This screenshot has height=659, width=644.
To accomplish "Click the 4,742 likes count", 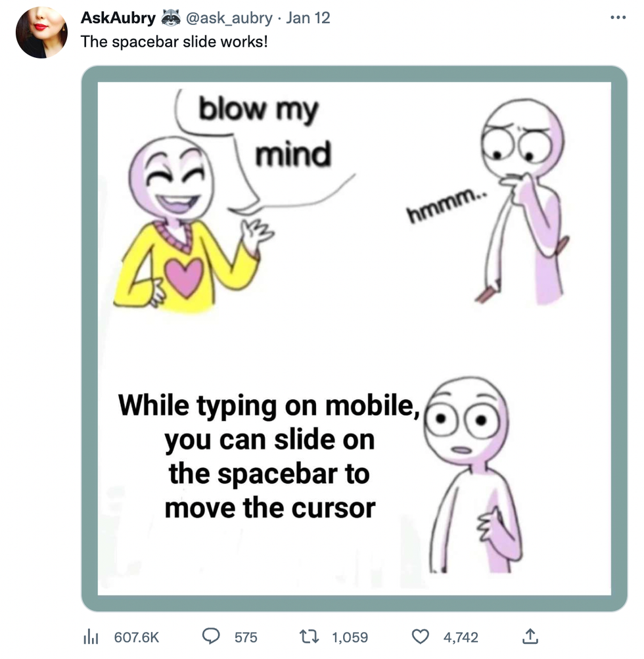I will click(x=461, y=637).
